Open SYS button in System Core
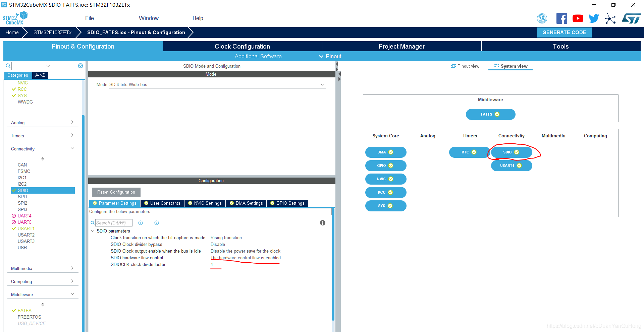Image resolution: width=644 pixels, height=332 pixels. tap(386, 206)
